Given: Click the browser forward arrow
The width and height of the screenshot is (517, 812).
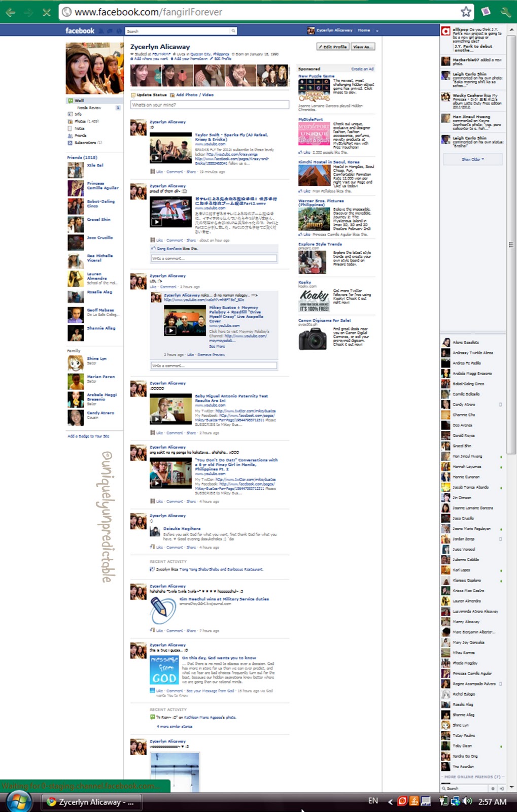Looking at the screenshot, I should pos(28,12).
